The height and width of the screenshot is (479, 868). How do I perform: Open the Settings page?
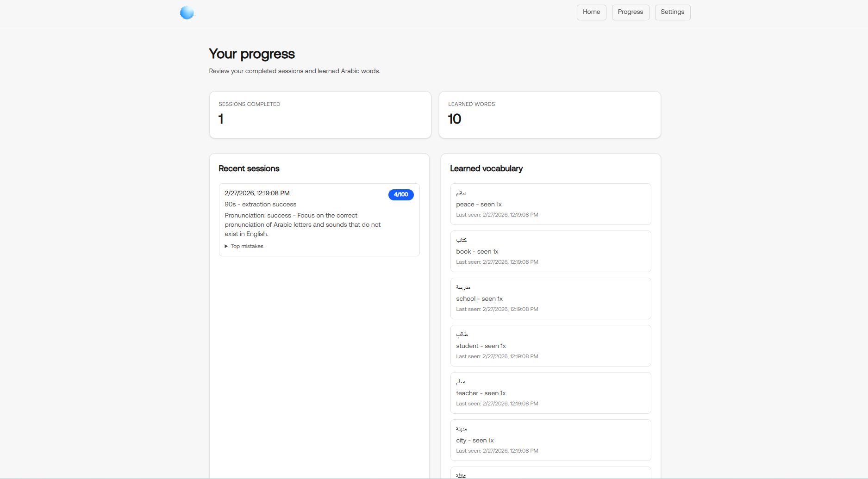[x=672, y=12]
